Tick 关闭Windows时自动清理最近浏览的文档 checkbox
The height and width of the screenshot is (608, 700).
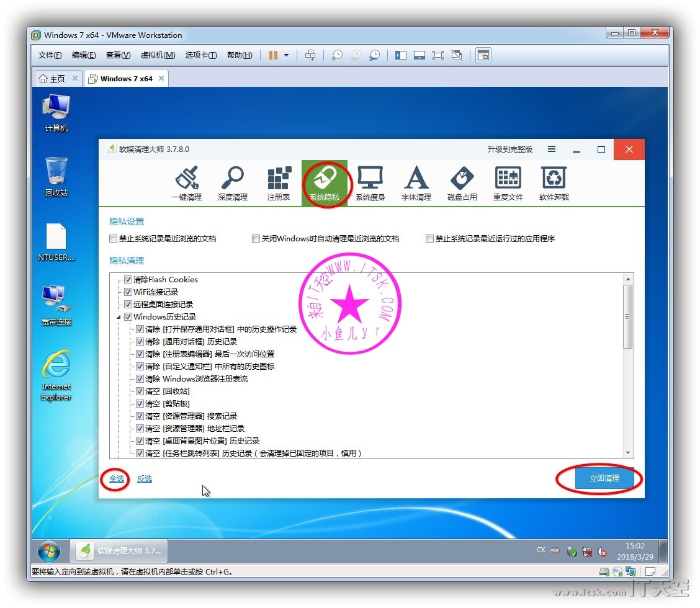pyautogui.click(x=256, y=239)
